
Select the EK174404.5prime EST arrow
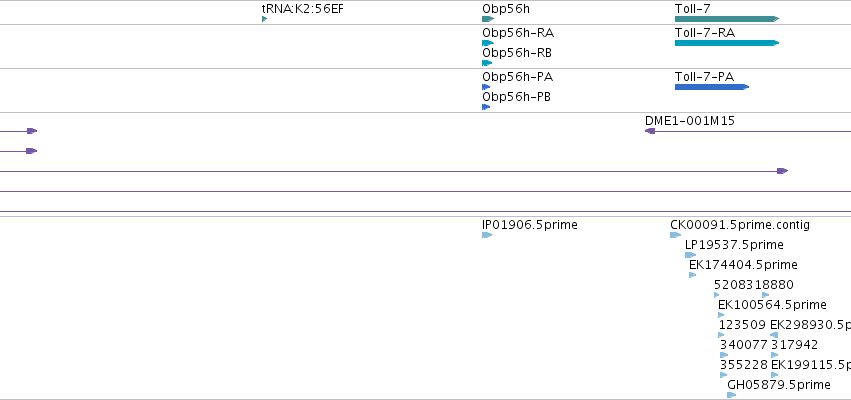pyautogui.click(x=693, y=275)
